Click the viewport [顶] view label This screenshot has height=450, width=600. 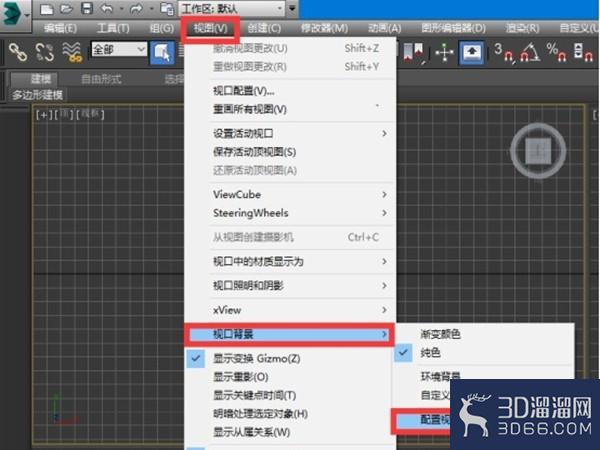click(64, 114)
